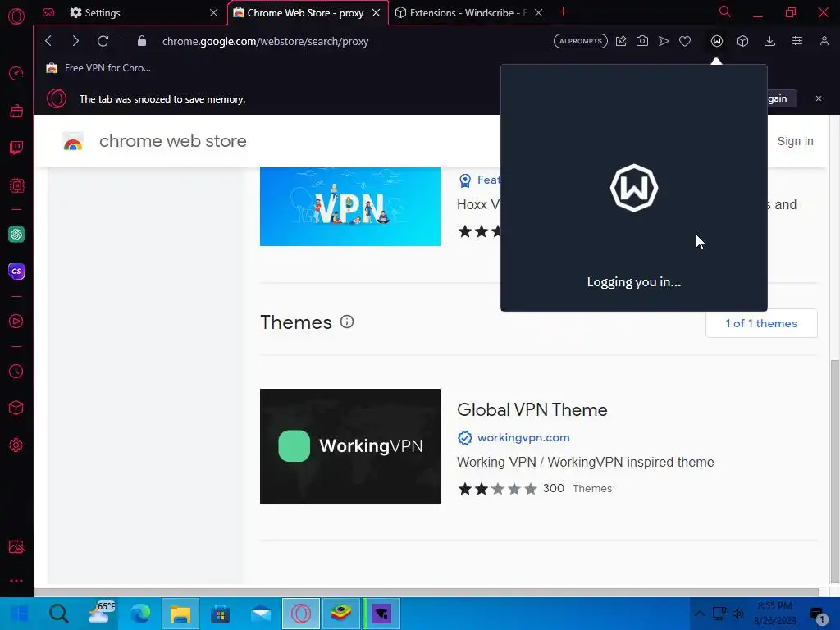The image size is (840, 630).
Task: Click the Windscribe extension toolbar icon
Action: (x=717, y=41)
